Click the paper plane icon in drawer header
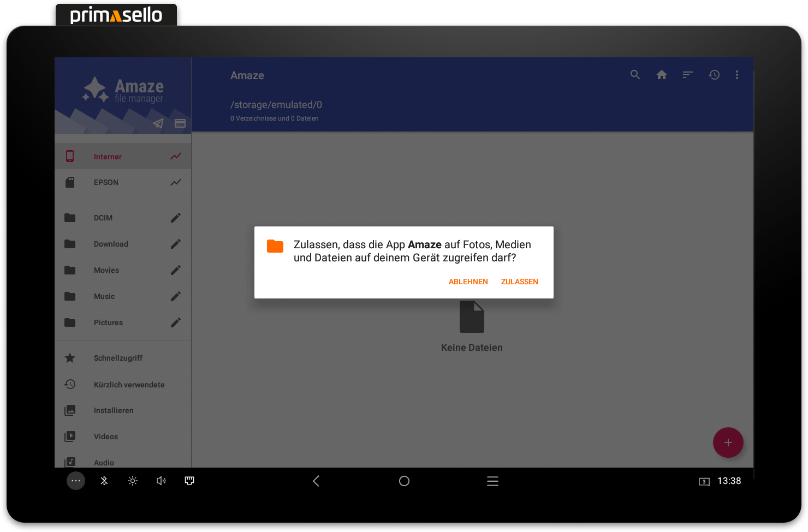Image resolution: width=808 pixels, height=532 pixels. pos(158,123)
